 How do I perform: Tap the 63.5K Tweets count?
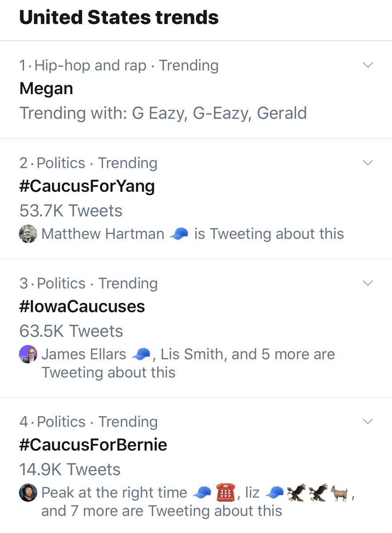(x=71, y=331)
